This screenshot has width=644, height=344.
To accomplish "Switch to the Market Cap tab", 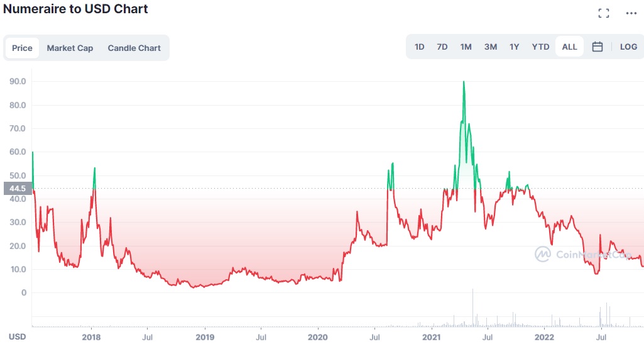I will tap(70, 48).
